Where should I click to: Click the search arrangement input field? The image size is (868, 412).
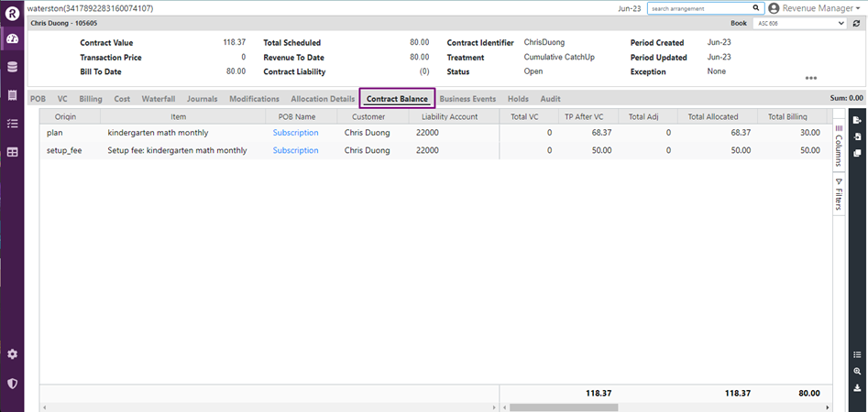pyautogui.click(x=698, y=8)
